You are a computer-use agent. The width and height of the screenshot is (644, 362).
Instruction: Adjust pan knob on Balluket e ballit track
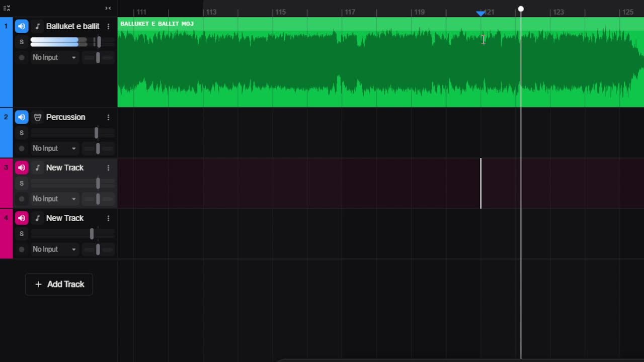98,57
